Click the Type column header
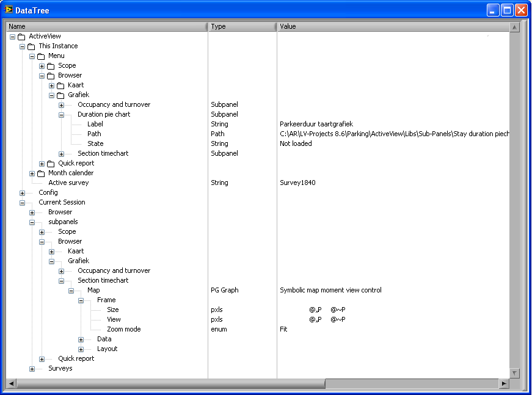Screen dimensions: 532x395 242,26
